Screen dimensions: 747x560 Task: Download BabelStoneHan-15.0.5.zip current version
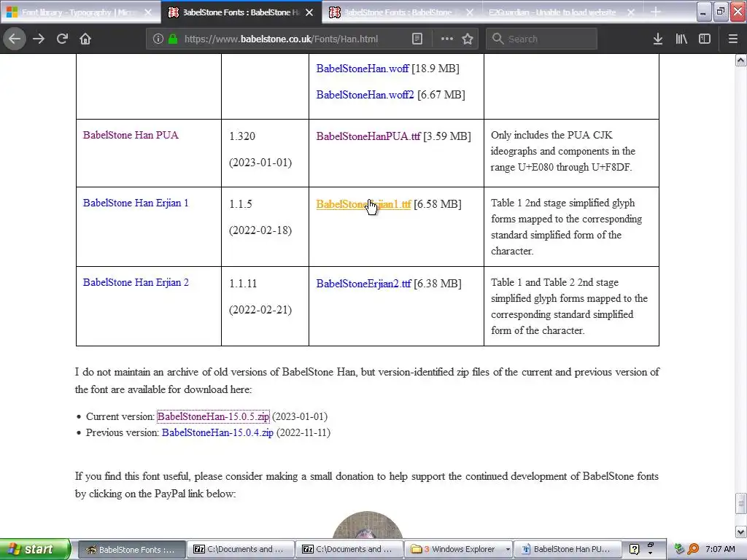pos(213,416)
